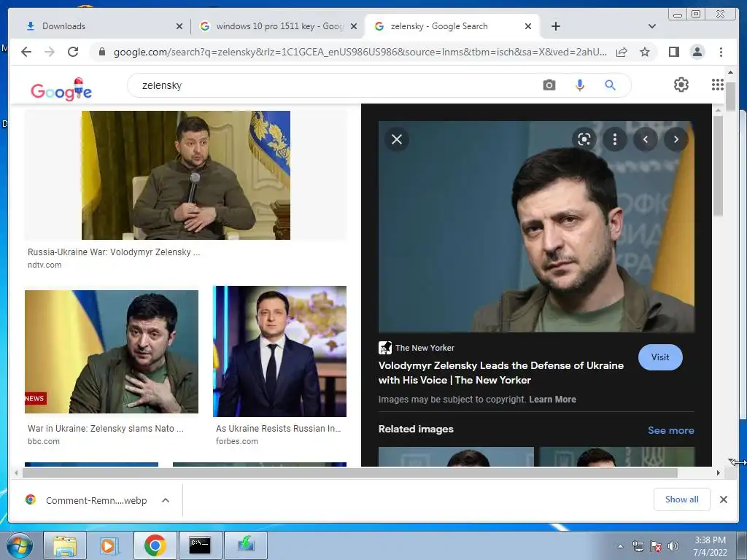Show the next image in preview
The image size is (747, 560).
(676, 139)
